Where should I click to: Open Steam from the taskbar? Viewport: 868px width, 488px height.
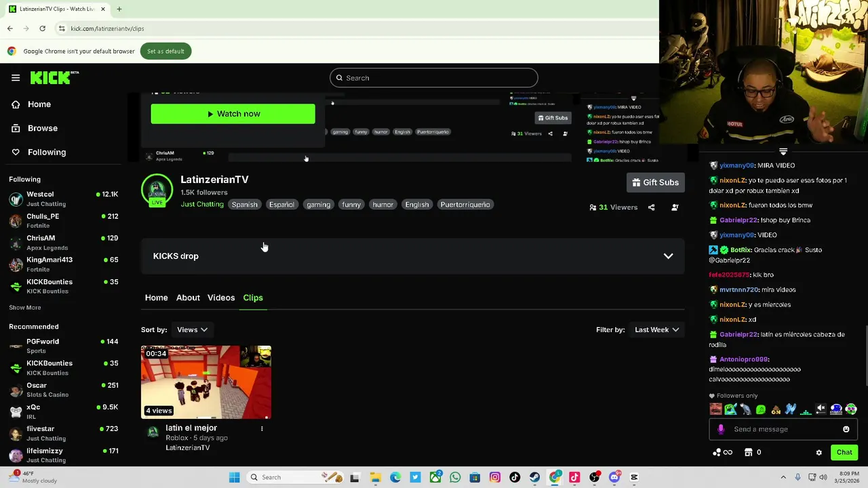pyautogui.click(x=534, y=477)
